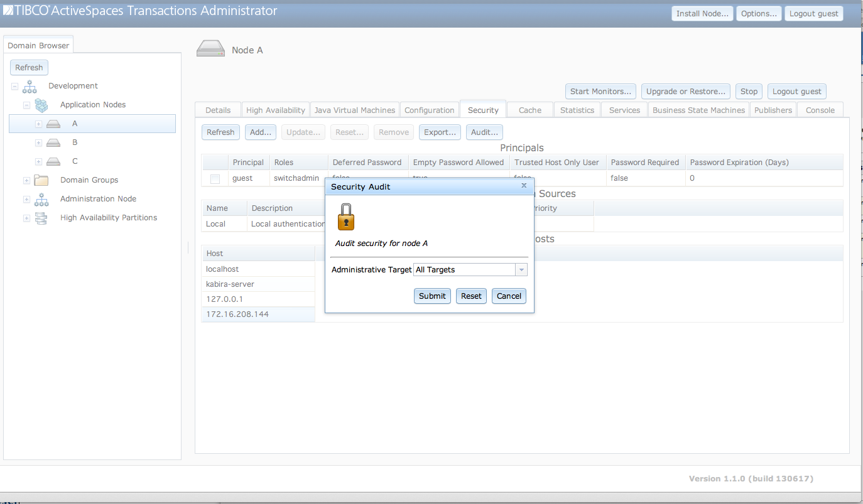Check the guest principal checkbox
The height and width of the screenshot is (504, 863).
[x=215, y=179]
